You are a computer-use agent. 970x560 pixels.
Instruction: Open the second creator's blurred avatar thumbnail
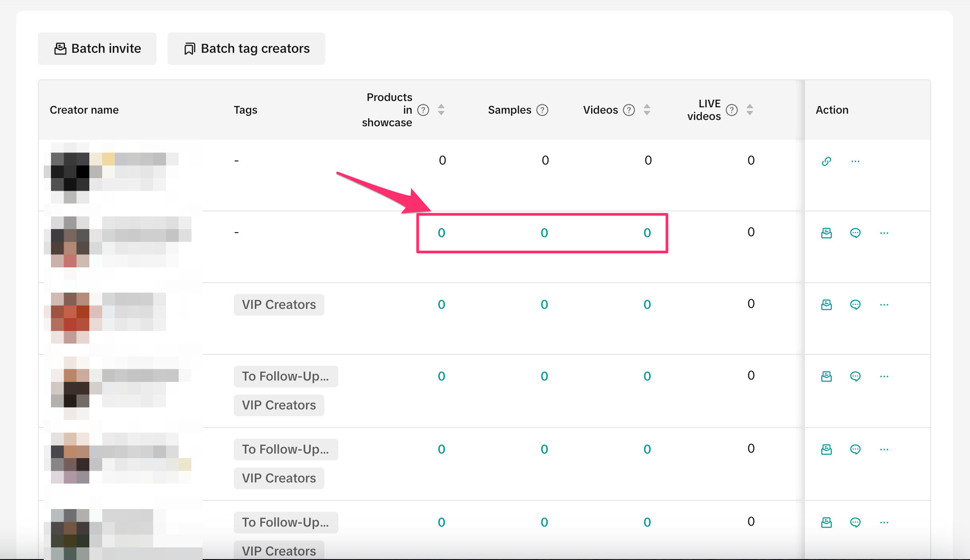pyautogui.click(x=70, y=241)
